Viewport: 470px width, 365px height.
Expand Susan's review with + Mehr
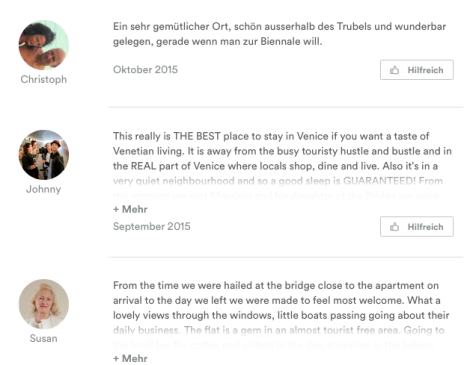click(x=130, y=359)
